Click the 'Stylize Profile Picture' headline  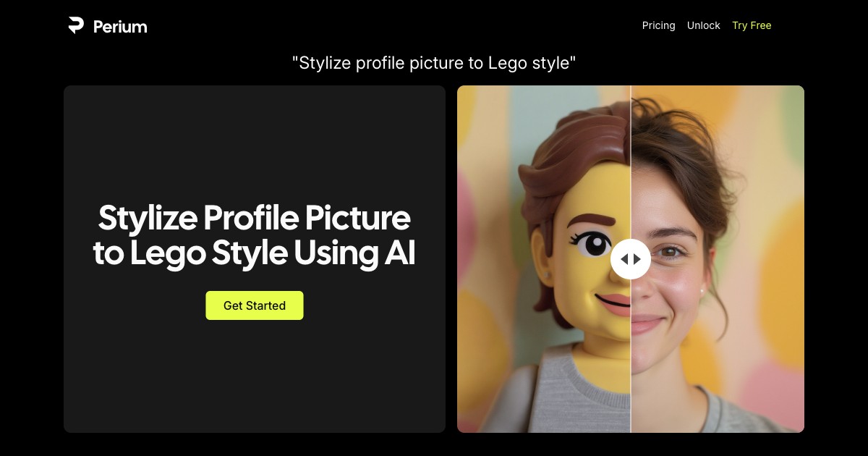(254, 235)
